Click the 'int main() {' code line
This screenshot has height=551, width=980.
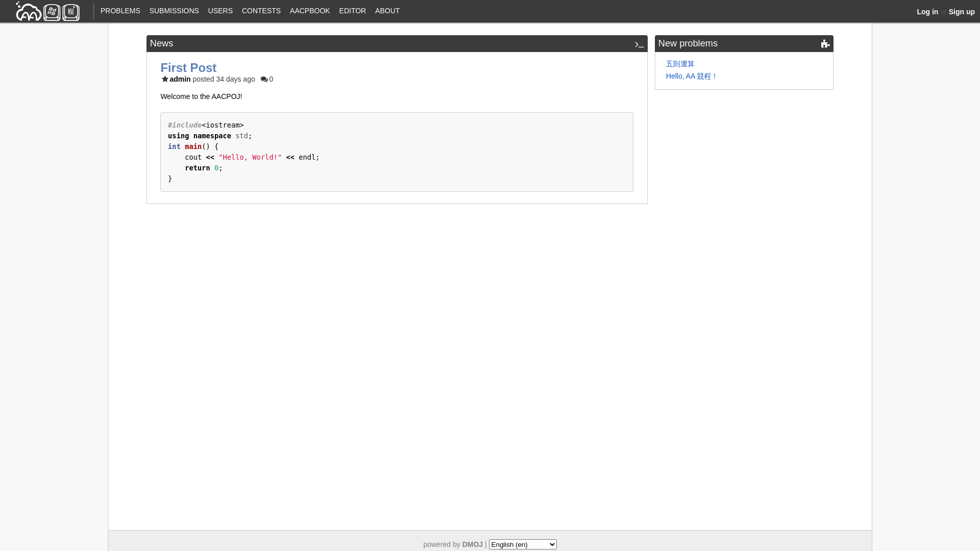(x=193, y=146)
